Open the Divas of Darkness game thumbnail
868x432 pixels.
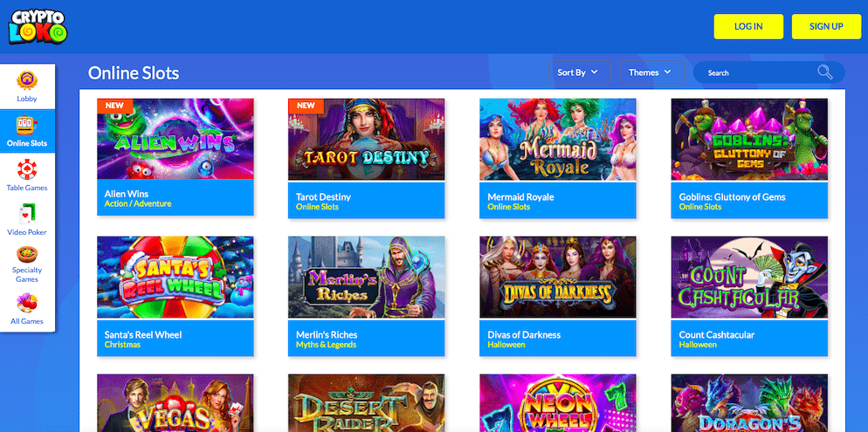(557, 277)
